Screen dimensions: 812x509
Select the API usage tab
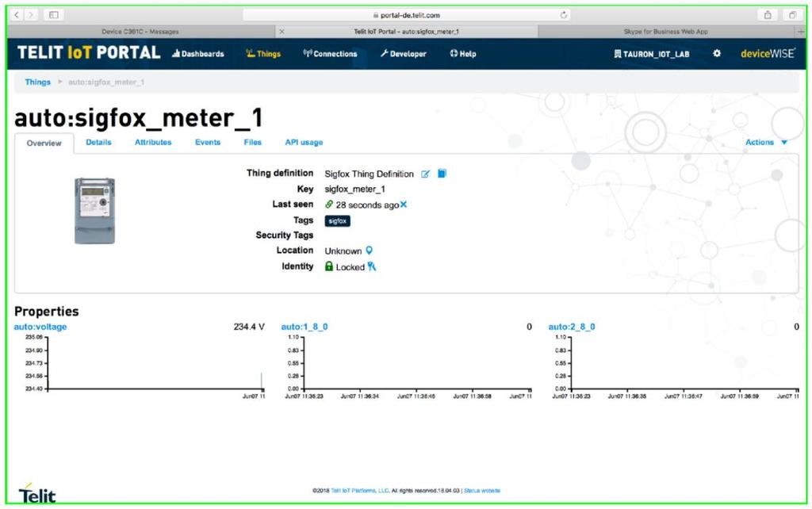304,143
